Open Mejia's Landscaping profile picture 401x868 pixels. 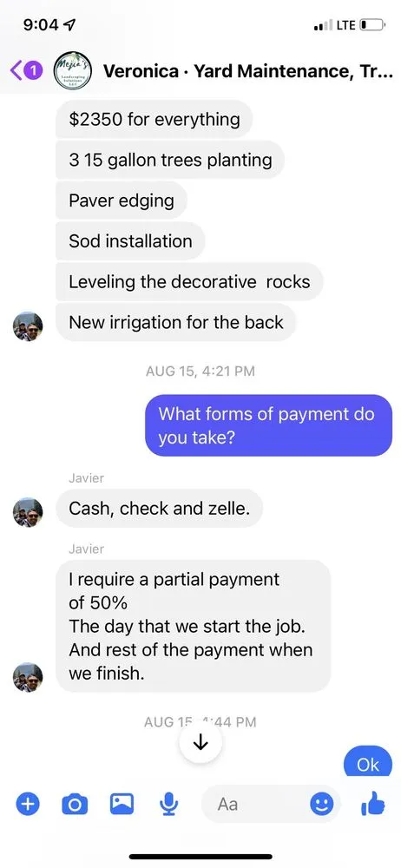[72, 71]
